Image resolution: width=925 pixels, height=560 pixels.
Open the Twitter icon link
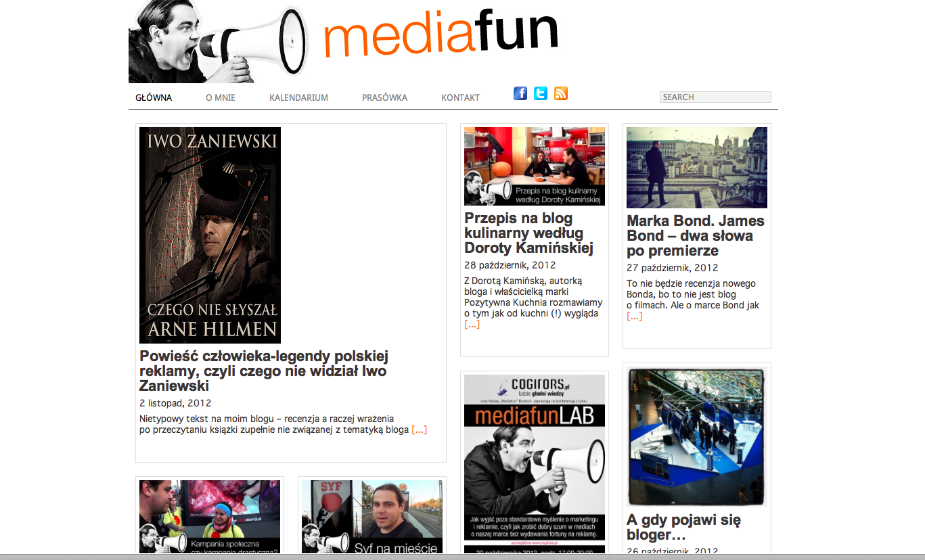coord(540,93)
